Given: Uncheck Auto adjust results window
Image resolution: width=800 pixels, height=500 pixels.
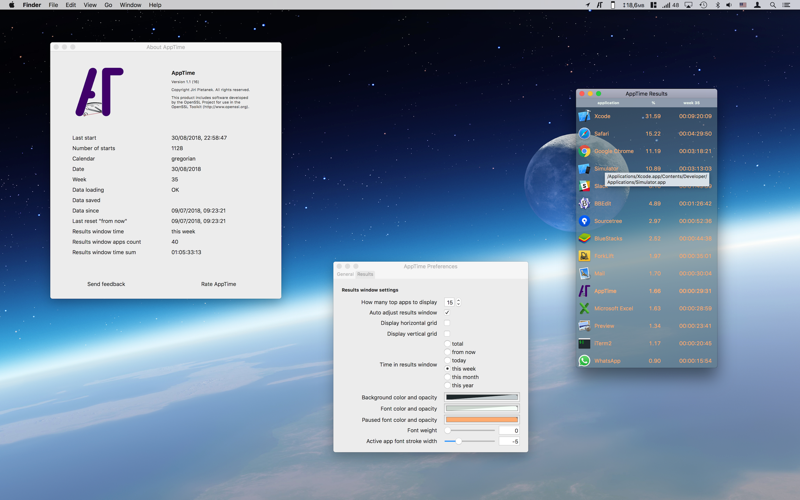Looking at the screenshot, I should click(x=447, y=312).
